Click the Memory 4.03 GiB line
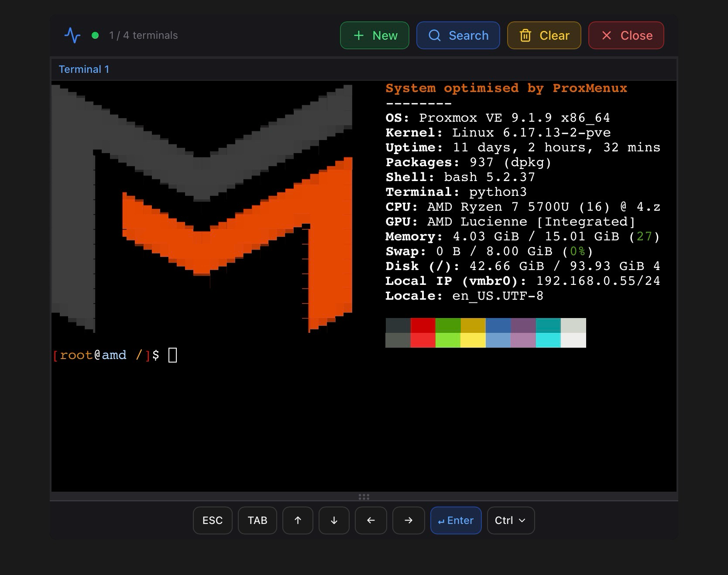Viewport: 728px width, 575px height. [523, 237]
